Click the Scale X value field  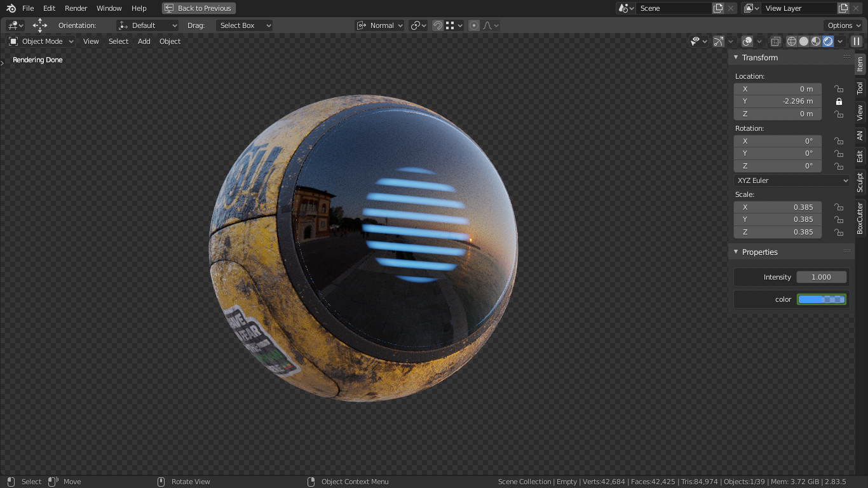778,207
